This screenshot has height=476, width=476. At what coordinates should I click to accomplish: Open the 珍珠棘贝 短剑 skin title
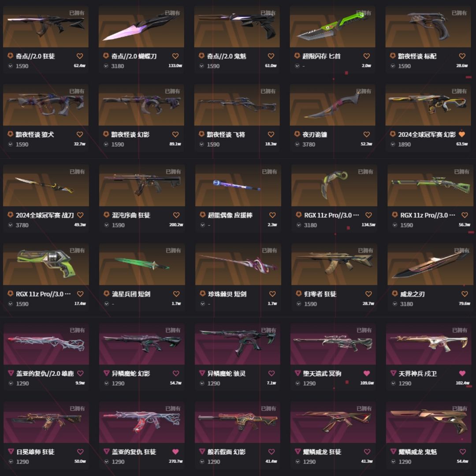coord(227,294)
